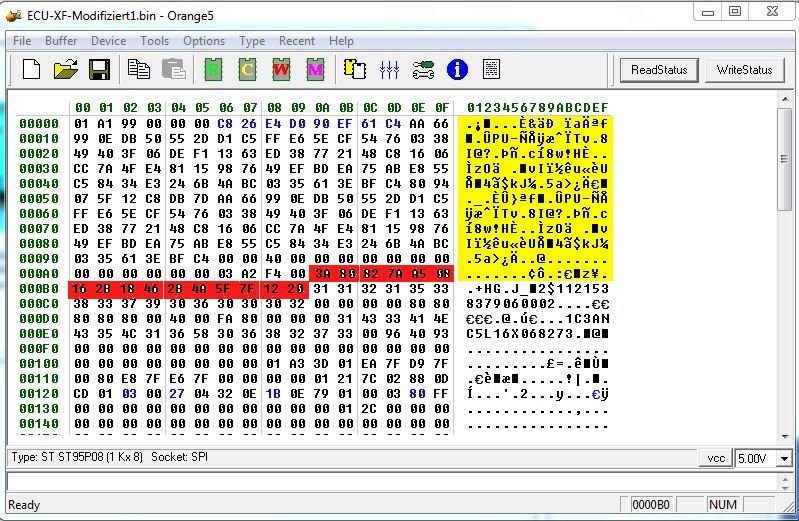Select the red highlighted byte 3A in row 000A0
Viewport: 799px width, 521px height.
click(x=322, y=272)
